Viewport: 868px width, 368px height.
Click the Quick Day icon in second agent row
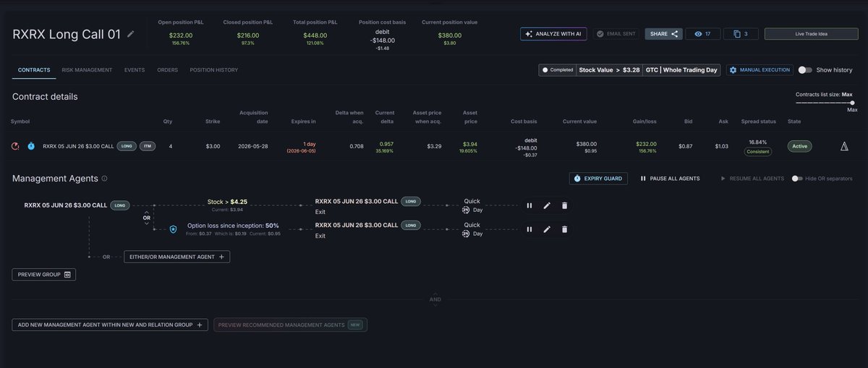(x=467, y=234)
